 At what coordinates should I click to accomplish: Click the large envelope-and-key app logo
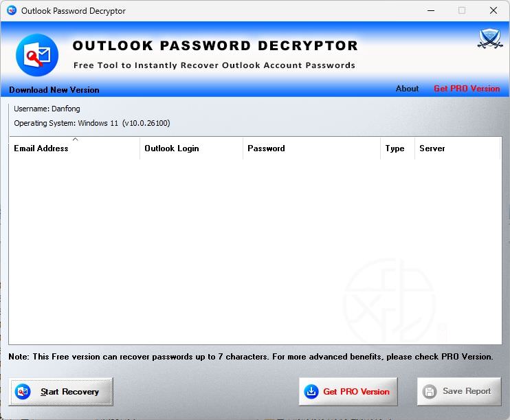click(x=36, y=55)
